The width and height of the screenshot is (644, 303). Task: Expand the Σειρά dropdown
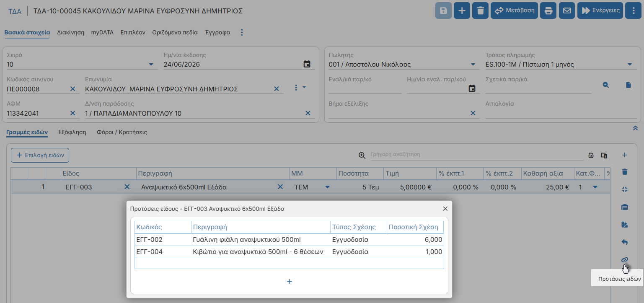tap(151, 65)
